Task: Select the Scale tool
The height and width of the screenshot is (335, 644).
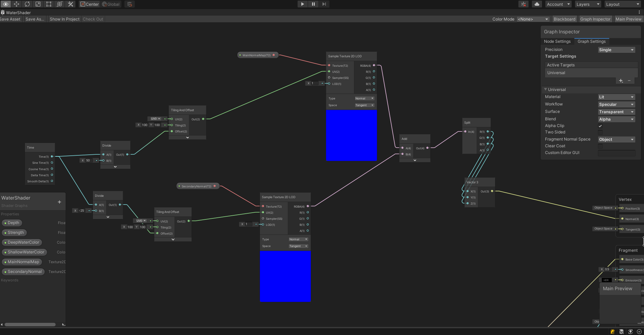Action: pyautogui.click(x=38, y=4)
